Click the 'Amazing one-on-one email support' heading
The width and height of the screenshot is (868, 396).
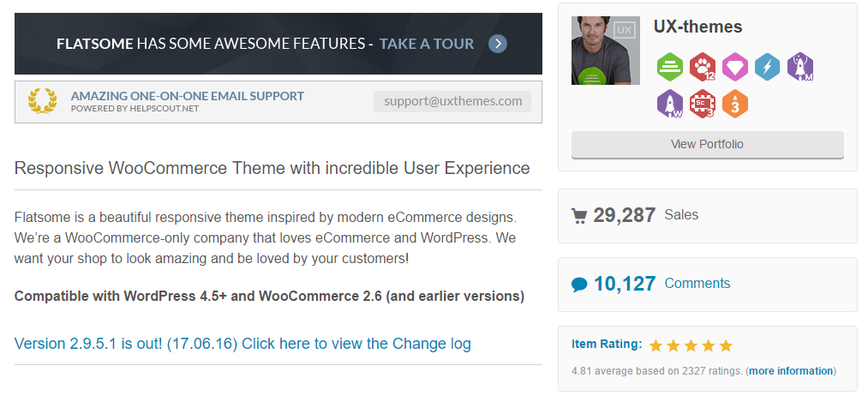[187, 96]
